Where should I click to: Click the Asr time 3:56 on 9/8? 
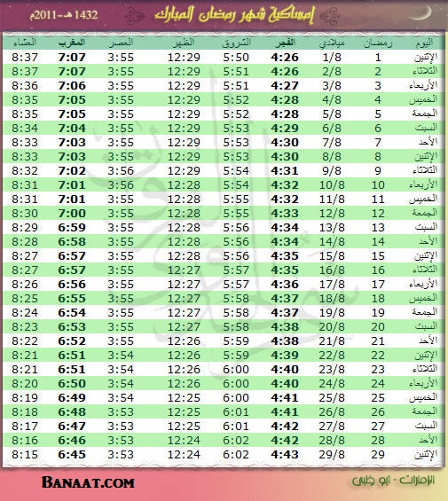tap(121, 171)
